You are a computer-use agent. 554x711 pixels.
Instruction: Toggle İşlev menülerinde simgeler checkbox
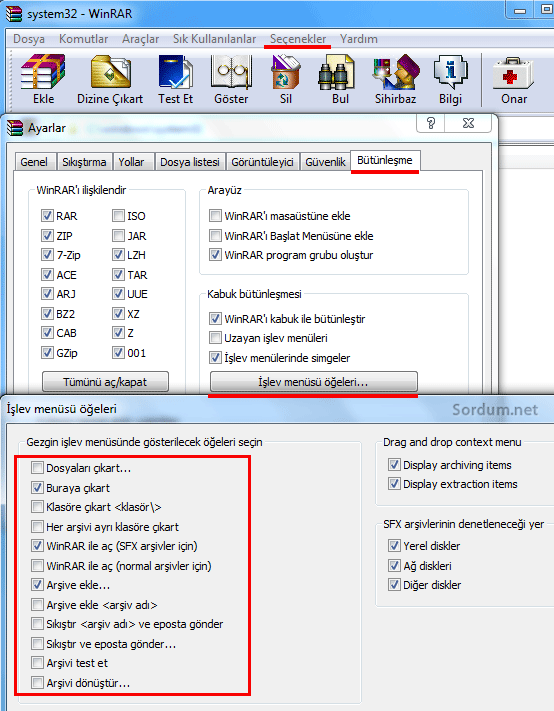[215, 358]
